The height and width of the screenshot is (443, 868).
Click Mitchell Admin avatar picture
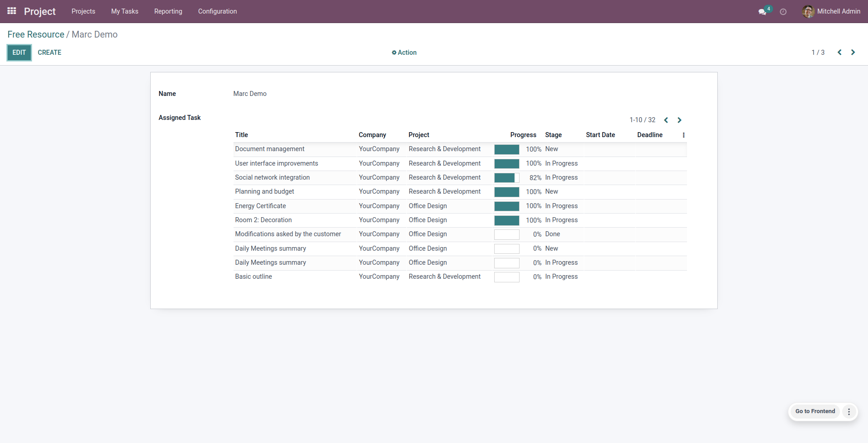click(808, 11)
